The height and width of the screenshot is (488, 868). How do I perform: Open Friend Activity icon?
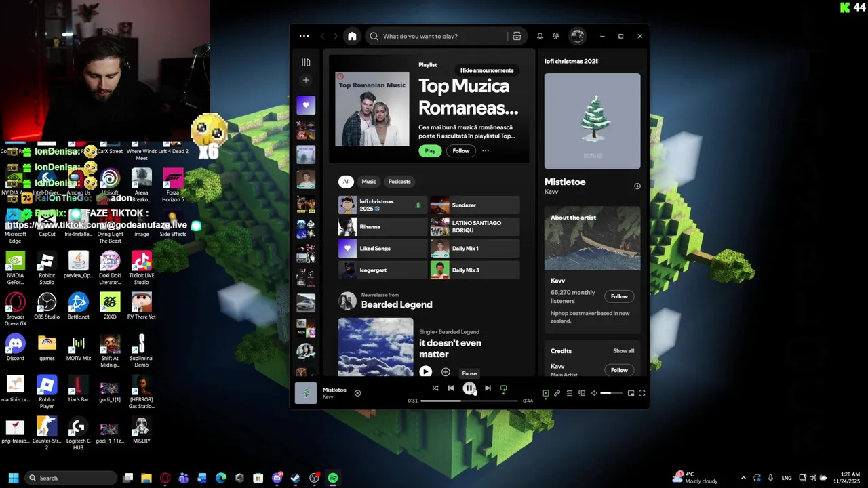coord(555,36)
